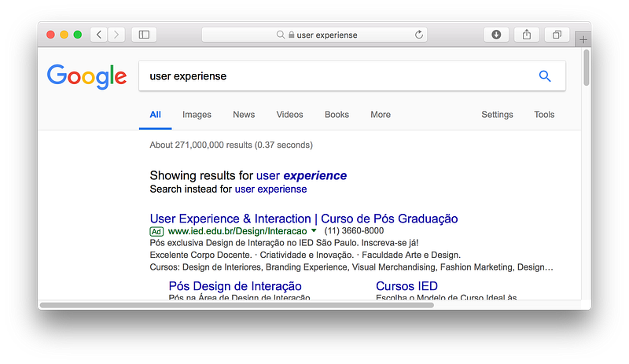Click the 'Excelente Corpo Docente' ad line
The image size is (629, 364).
coord(305,255)
